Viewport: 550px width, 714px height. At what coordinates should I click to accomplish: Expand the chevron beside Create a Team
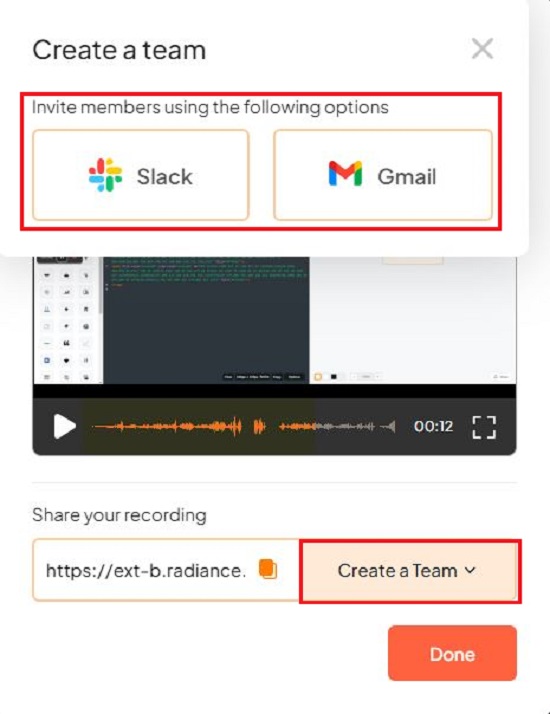470,571
